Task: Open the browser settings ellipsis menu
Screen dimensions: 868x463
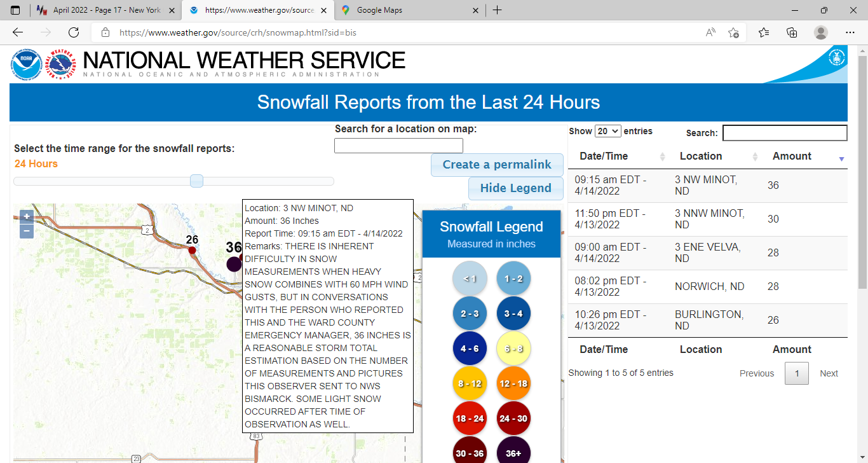Action: [x=850, y=32]
